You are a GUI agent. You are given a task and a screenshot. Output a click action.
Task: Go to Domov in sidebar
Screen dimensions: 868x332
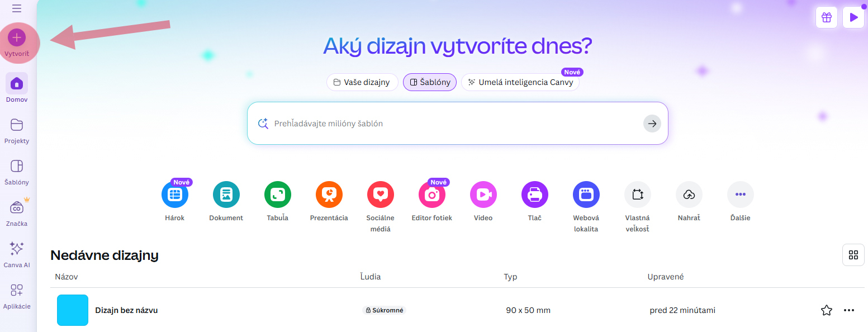(17, 88)
